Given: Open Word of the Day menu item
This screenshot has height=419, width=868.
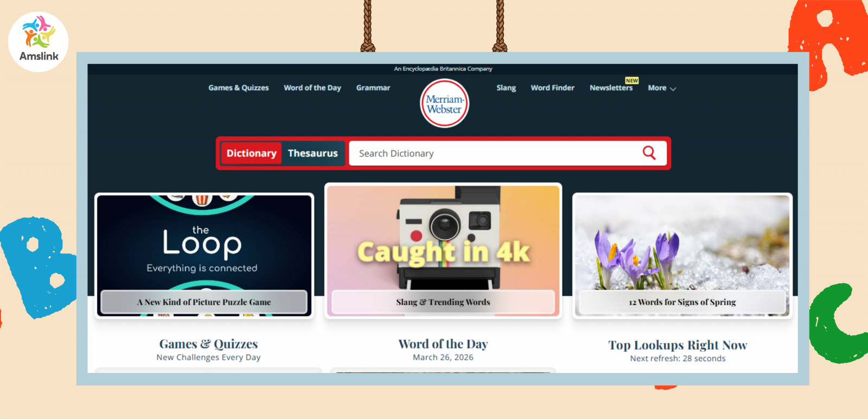Looking at the screenshot, I should (x=312, y=88).
